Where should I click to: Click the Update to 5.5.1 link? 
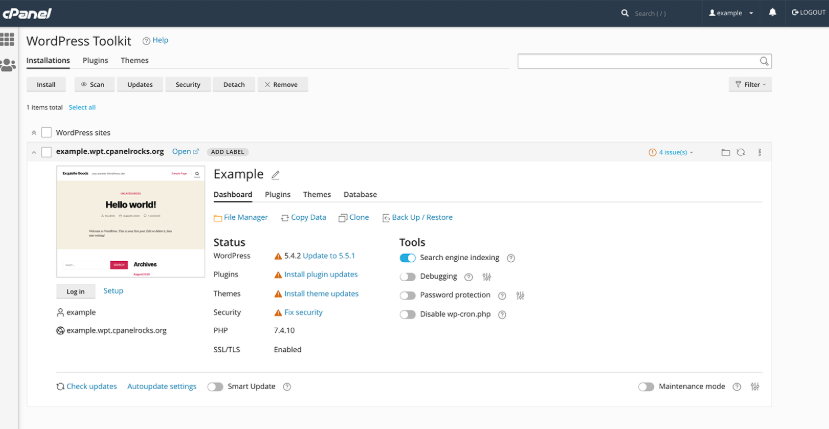click(329, 256)
